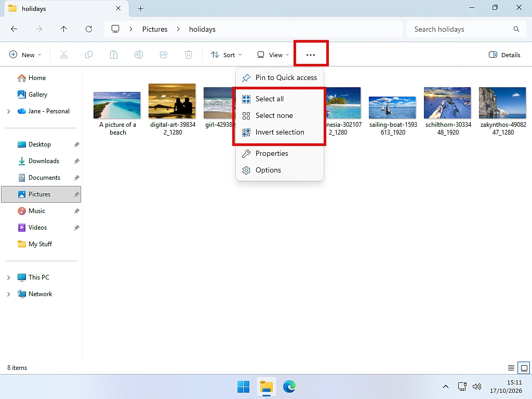This screenshot has height=399, width=532.
Task: Toggle the Details pane
Action: click(x=504, y=55)
